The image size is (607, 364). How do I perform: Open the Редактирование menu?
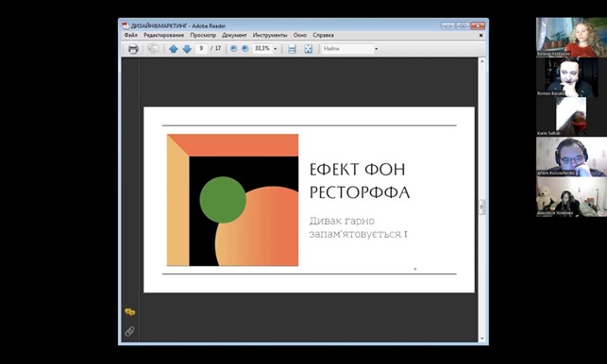[163, 35]
